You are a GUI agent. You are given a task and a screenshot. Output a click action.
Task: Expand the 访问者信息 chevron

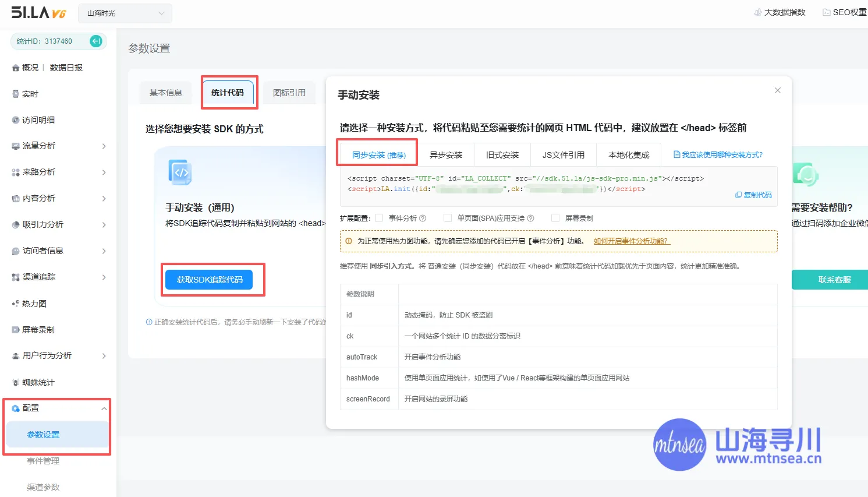coord(104,251)
